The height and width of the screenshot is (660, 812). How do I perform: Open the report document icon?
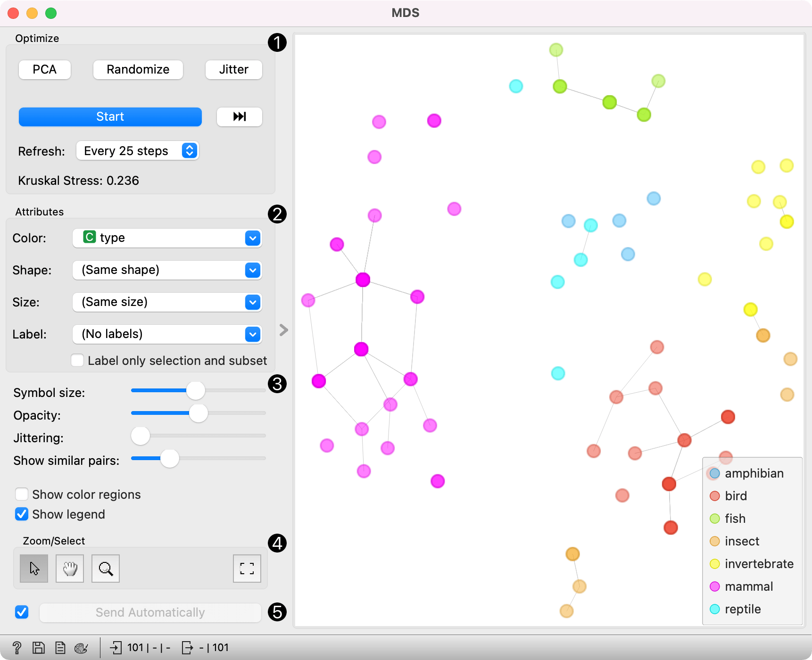60,648
